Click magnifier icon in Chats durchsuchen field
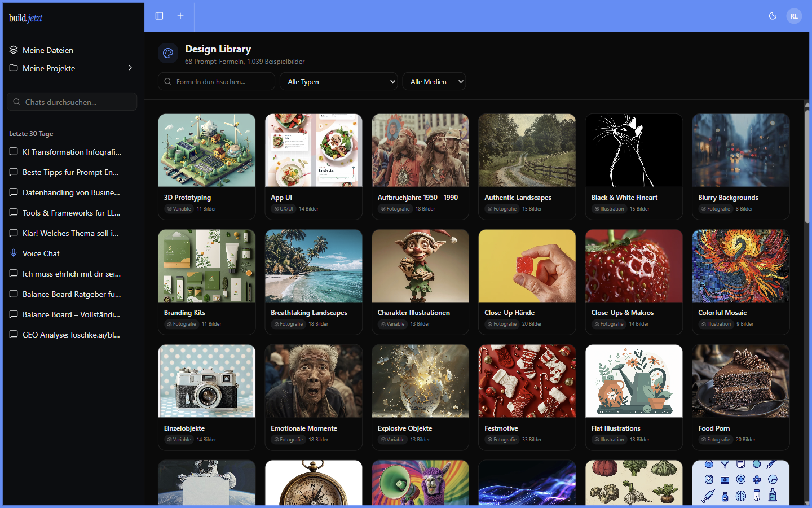 [16, 102]
